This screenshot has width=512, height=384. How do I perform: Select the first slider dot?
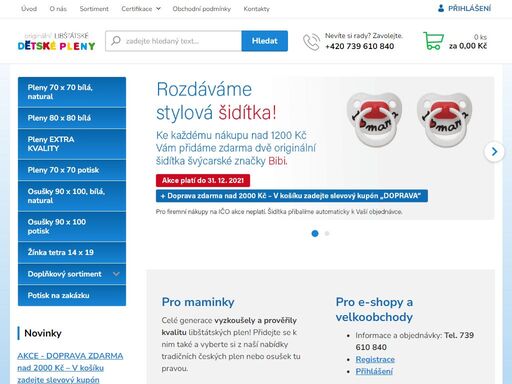315,234
